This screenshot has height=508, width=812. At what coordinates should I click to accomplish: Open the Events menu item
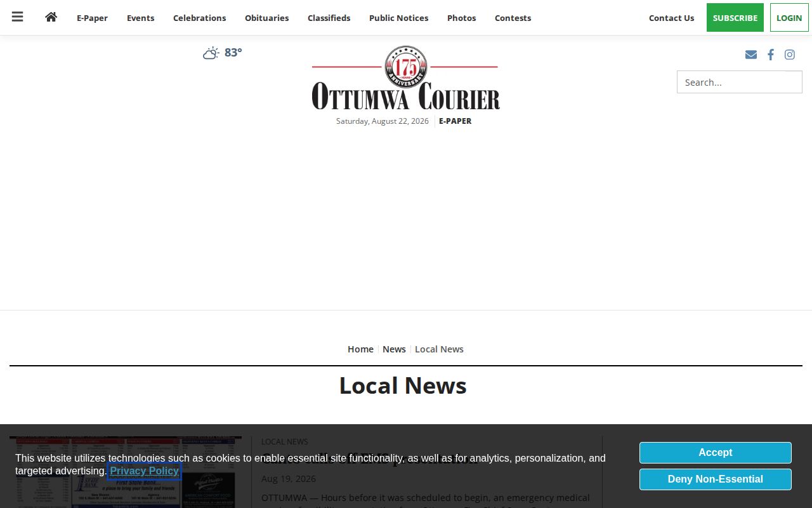pos(140,18)
